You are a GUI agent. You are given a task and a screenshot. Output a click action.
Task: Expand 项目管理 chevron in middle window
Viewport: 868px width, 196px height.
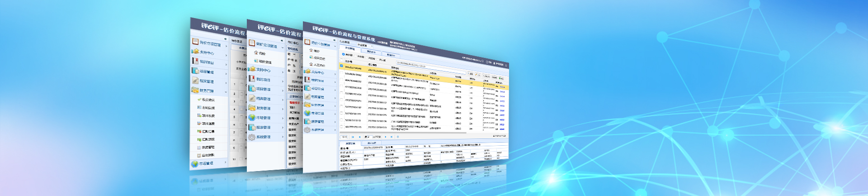(x=283, y=91)
